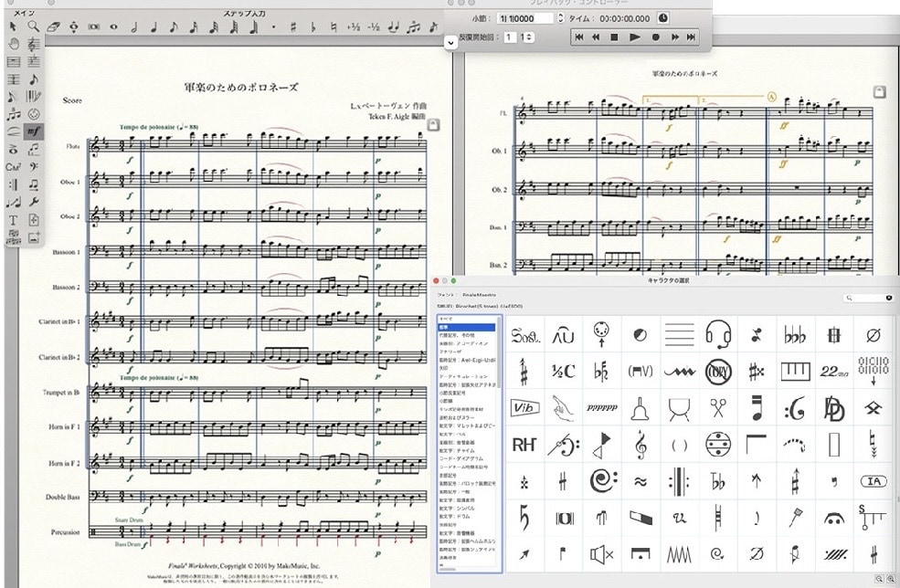900x588 pixels.
Task: Click the measure input field 1|1|0000
Action: click(524, 18)
